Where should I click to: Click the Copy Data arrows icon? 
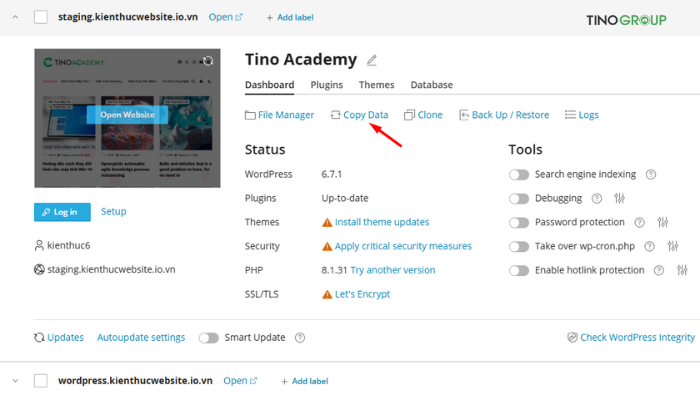(335, 115)
